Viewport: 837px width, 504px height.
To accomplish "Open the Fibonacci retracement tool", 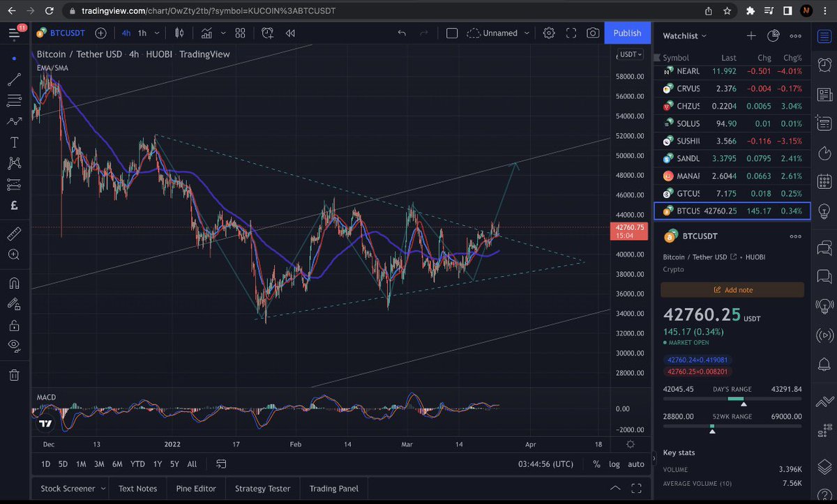I will pyautogui.click(x=14, y=100).
